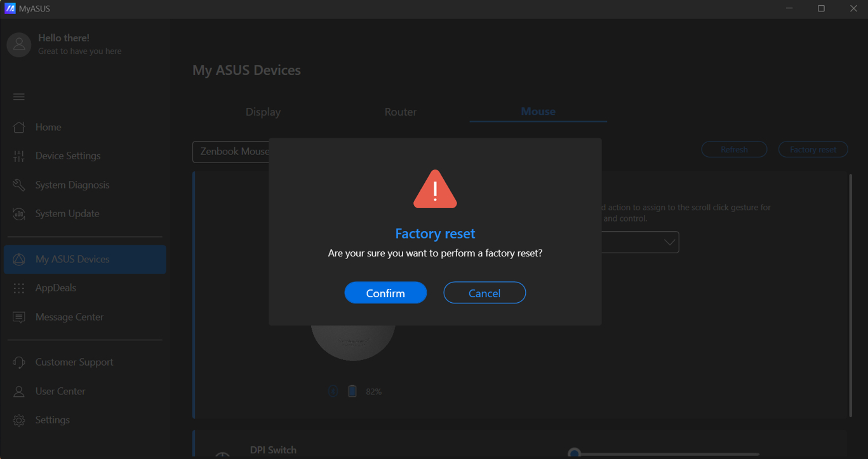
Task: Click the user profile avatar
Action: [x=19, y=44]
